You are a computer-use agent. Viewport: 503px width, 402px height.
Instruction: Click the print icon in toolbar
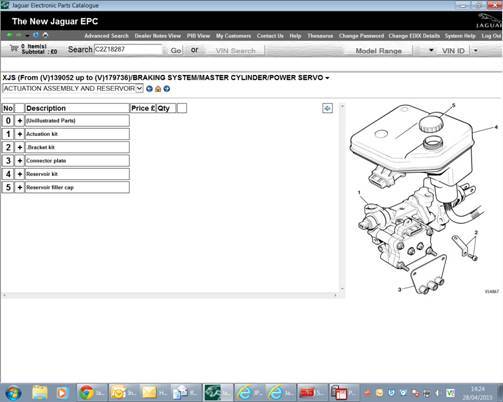point(45,35)
